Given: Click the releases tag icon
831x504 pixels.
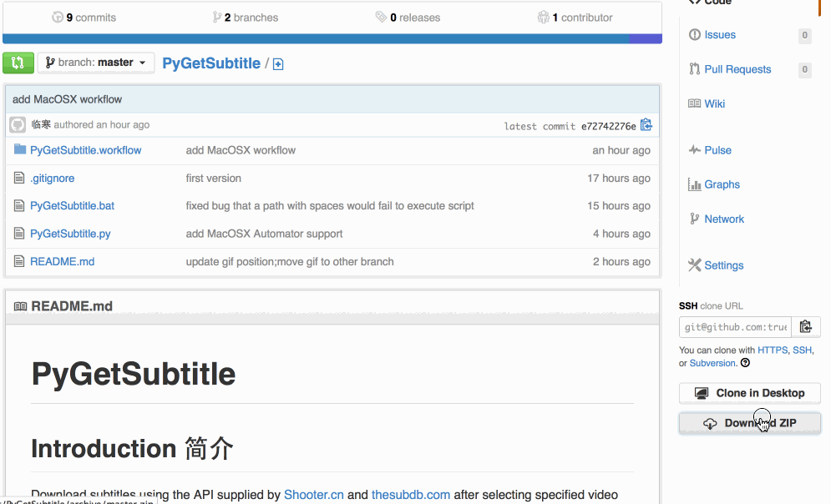Looking at the screenshot, I should coord(381,17).
